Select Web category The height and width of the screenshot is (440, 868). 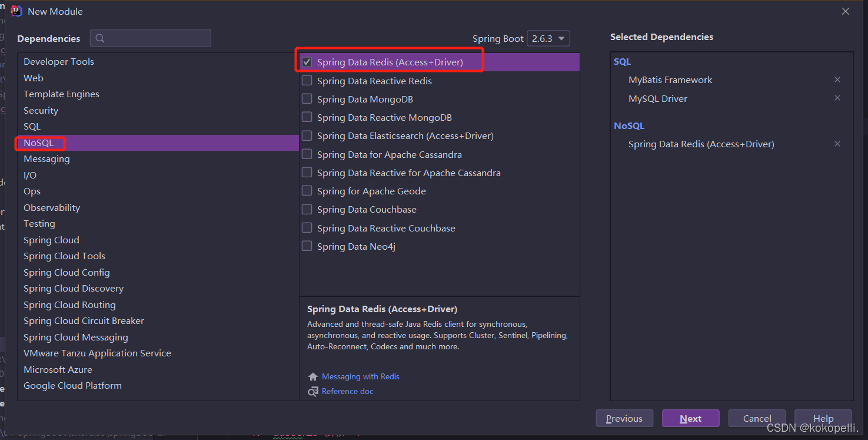[158, 78]
